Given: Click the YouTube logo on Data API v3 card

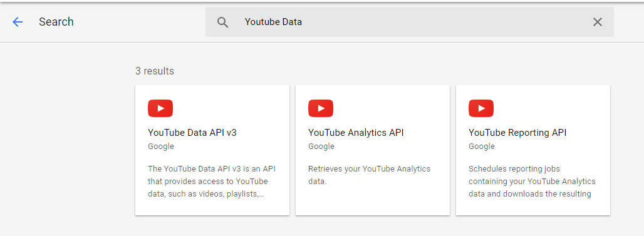Looking at the screenshot, I should [160, 108].
